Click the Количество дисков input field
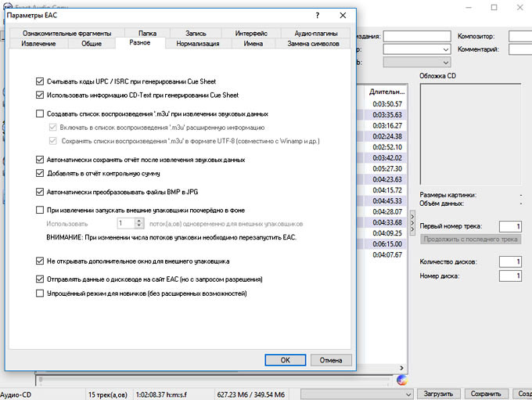 coord(508,261)
